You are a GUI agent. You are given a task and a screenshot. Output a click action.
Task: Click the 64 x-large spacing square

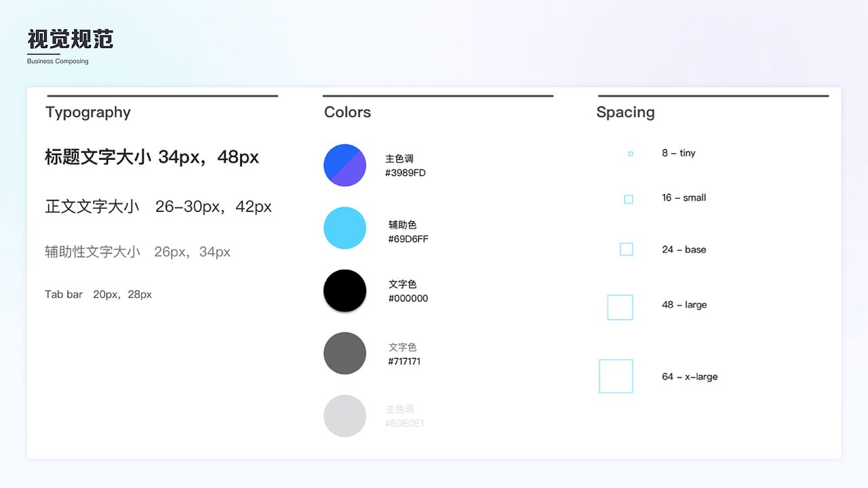[x=616, y=376]
